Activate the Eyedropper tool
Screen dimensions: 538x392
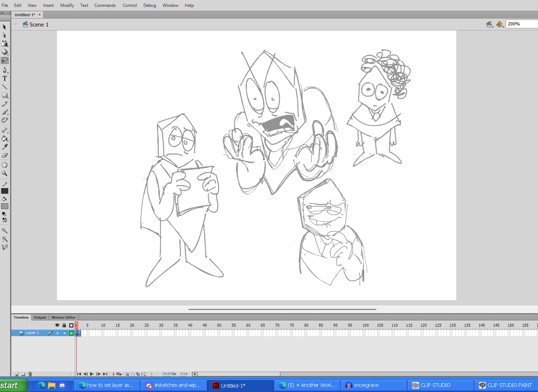[5, 147]
